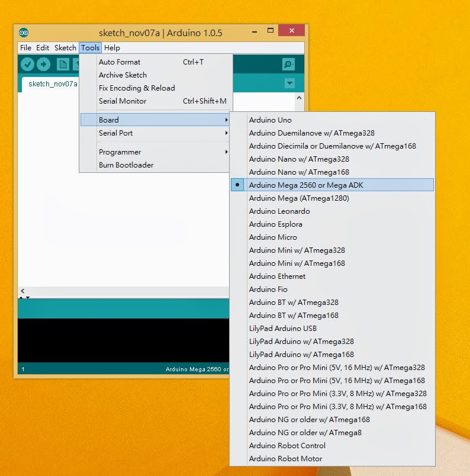Select Arduino Leonardo board
Screen dimensions: 470x476
click(x=332, y=211)
